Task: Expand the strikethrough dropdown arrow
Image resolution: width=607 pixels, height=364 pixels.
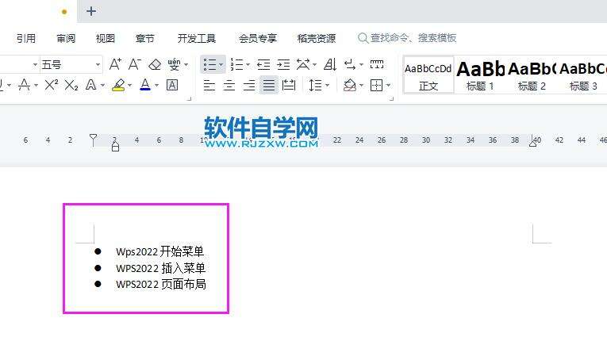Action: (36, 85)
